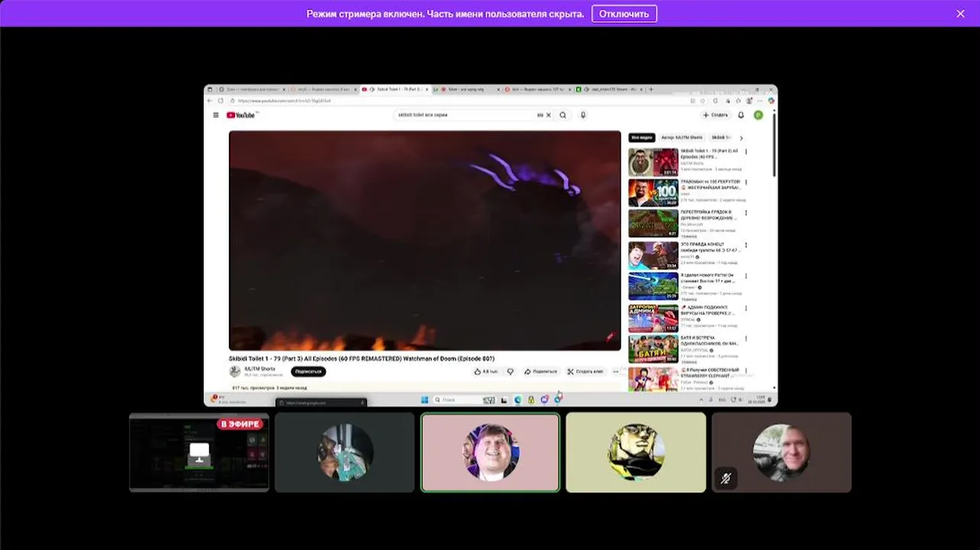Click the В ЭФИРЕ red badge
980x550 pixels.
240,424
